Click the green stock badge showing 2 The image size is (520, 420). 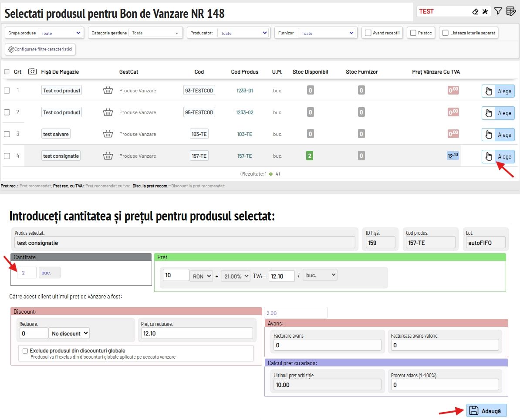(x=310, y=156)
